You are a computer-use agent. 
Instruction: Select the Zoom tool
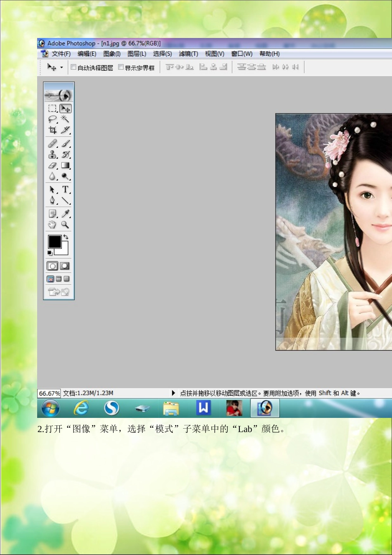point(65,225)
